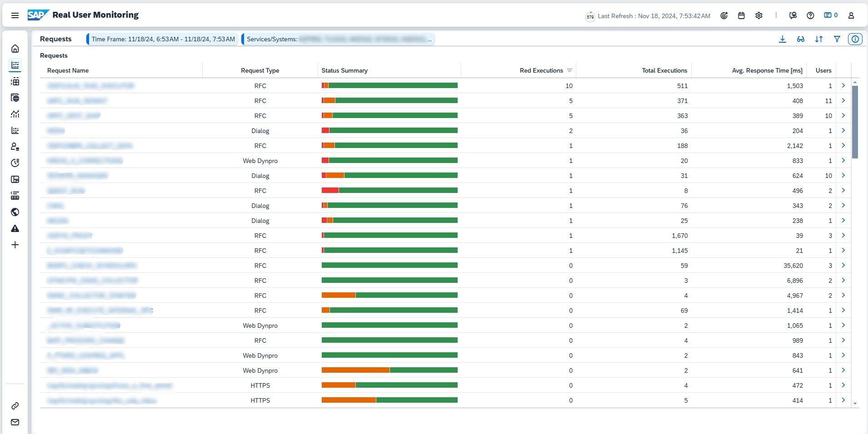This screenshot has width=868, height=434.
Task: Download the requests table data
Action: point(782,39)
